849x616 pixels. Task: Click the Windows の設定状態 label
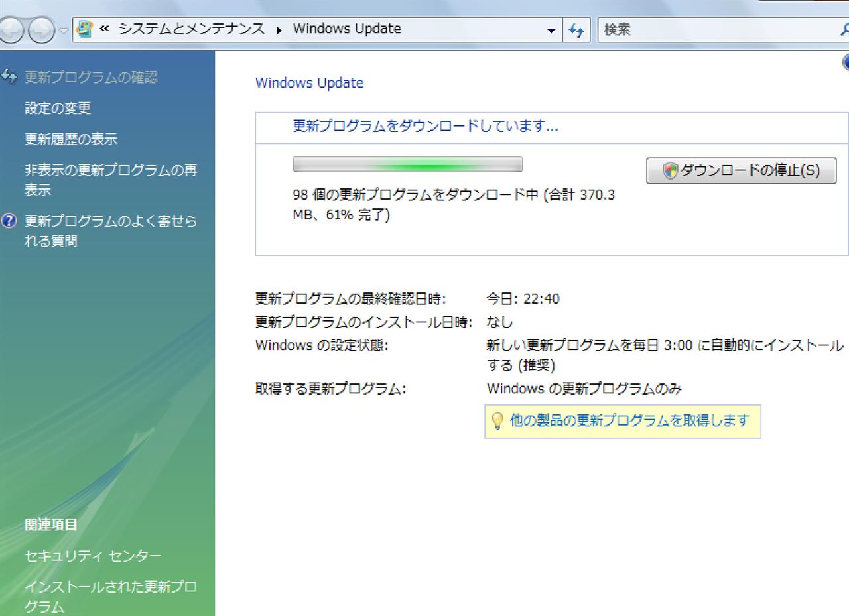[322, 345]
